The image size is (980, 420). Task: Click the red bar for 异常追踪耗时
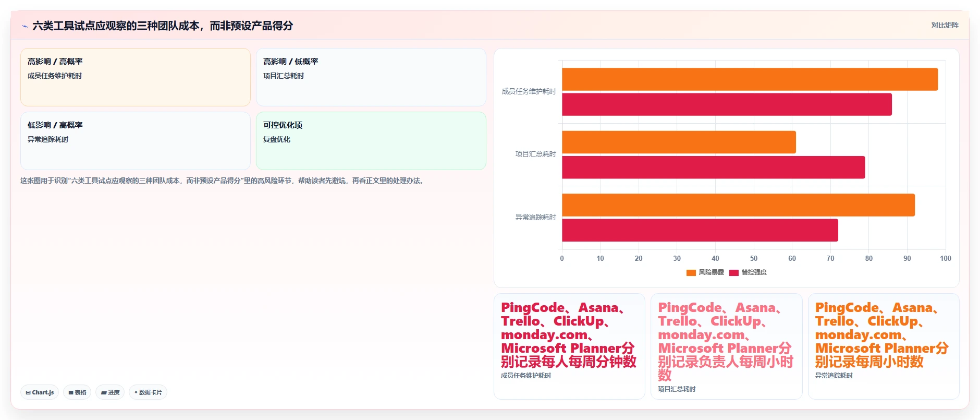point(700,230)
